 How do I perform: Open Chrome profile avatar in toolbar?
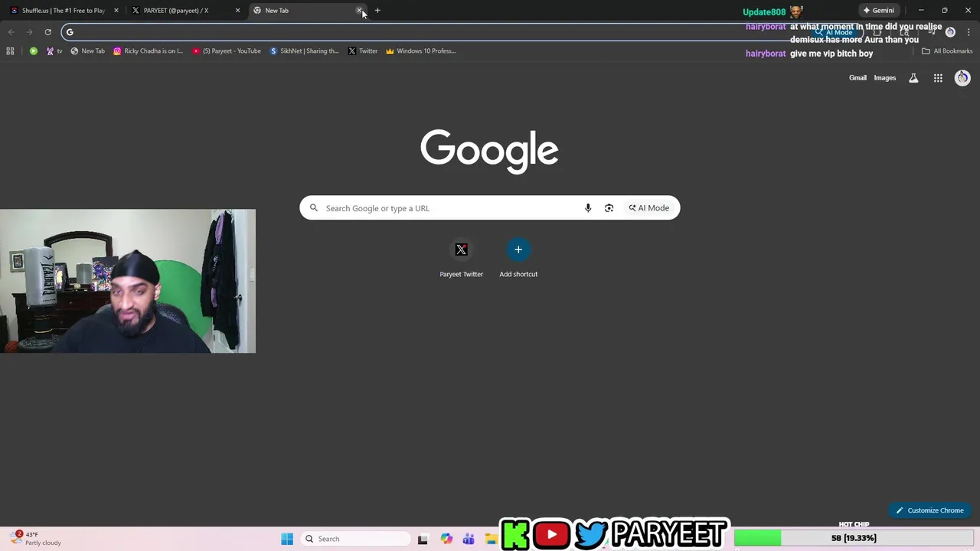(x=950, y=32)
